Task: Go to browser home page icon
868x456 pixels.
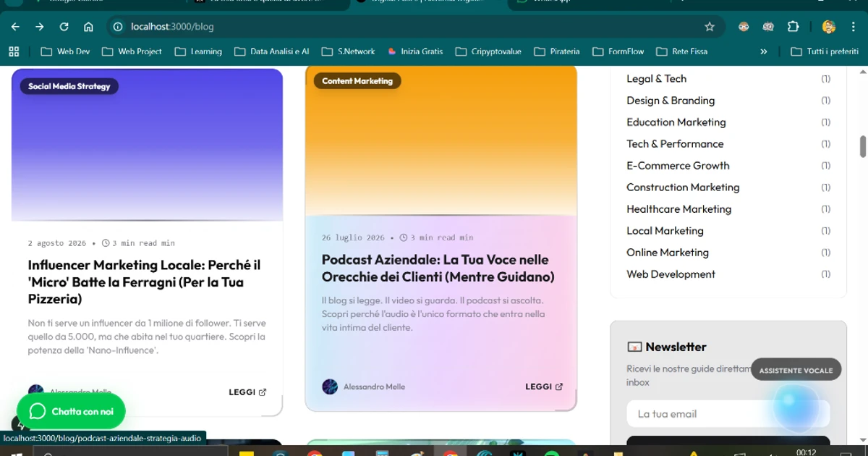Action: 88,27
